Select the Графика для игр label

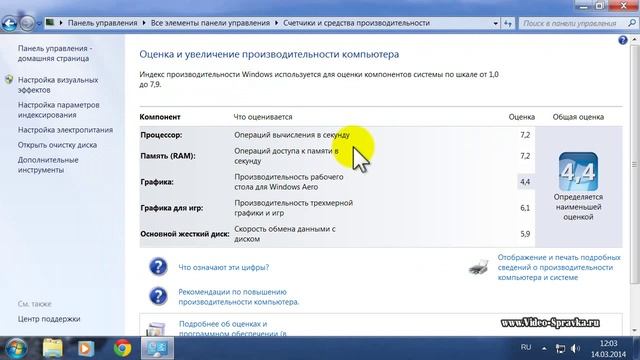(x=171, y=208)
